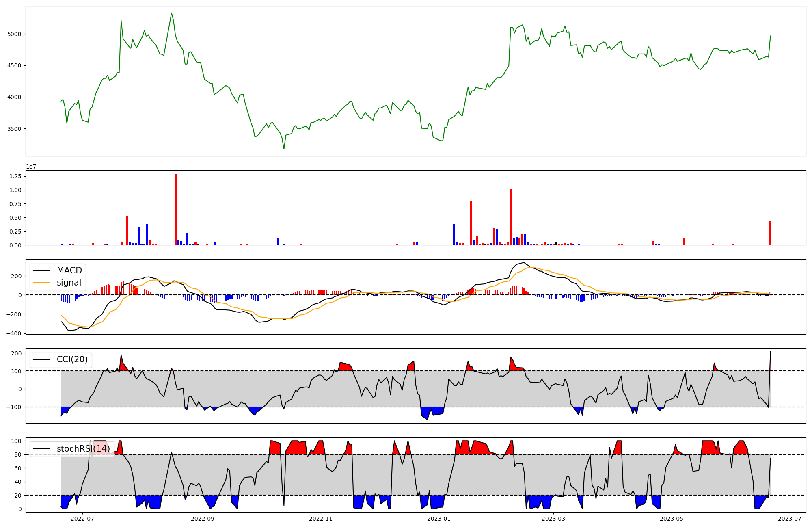The image size is (812, 528).
Task: Click the CCI(20) legend label
Action: [72, 359]
